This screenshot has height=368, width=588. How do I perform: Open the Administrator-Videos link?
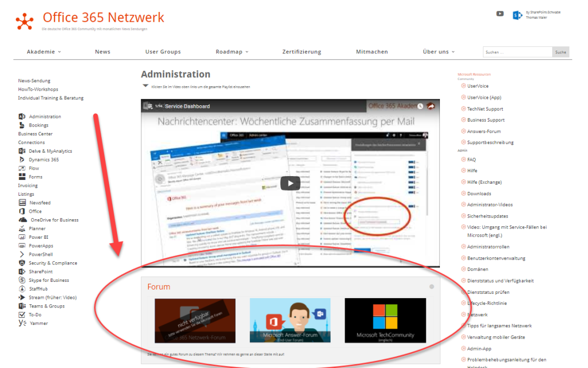click(x=490, y=204)
